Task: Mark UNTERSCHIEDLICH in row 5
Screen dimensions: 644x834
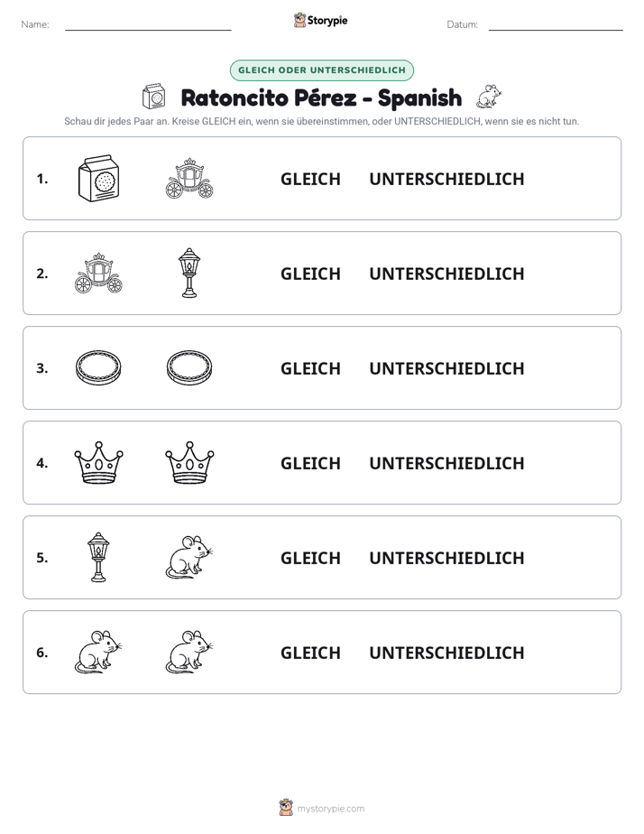Action: pos(446,558)
